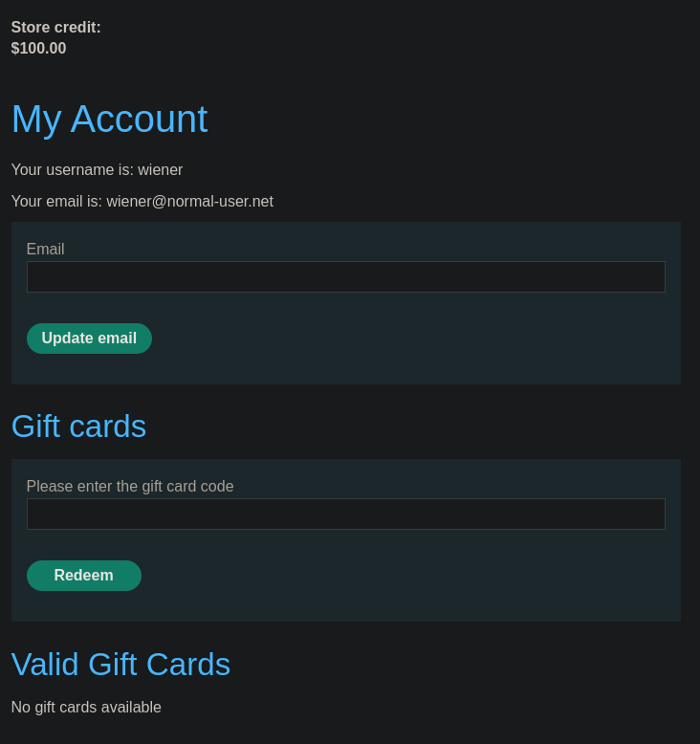Click the Redeem button

click(84, 576)
